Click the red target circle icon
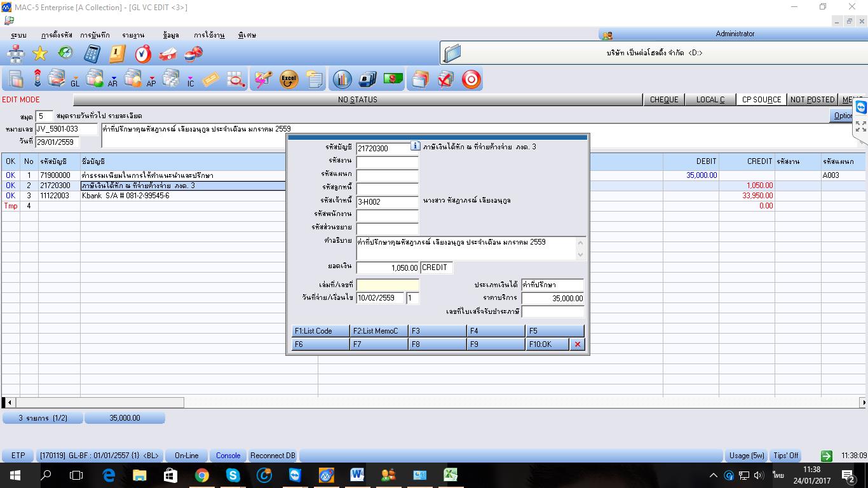The width and height of the screenshot is (868, 488). click(x=471, y=79)
